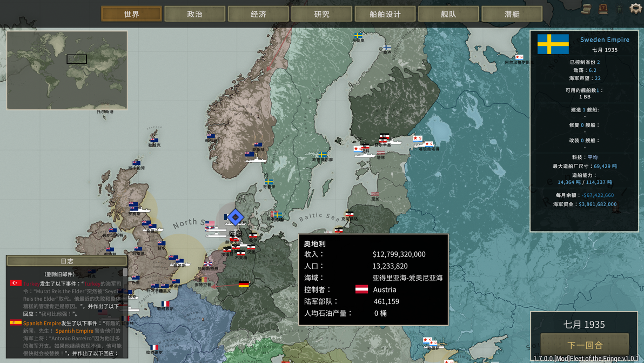
Task: Click the Soviet flag at 阿尔汉格尔斯克
Action: [x=519, y=57]
